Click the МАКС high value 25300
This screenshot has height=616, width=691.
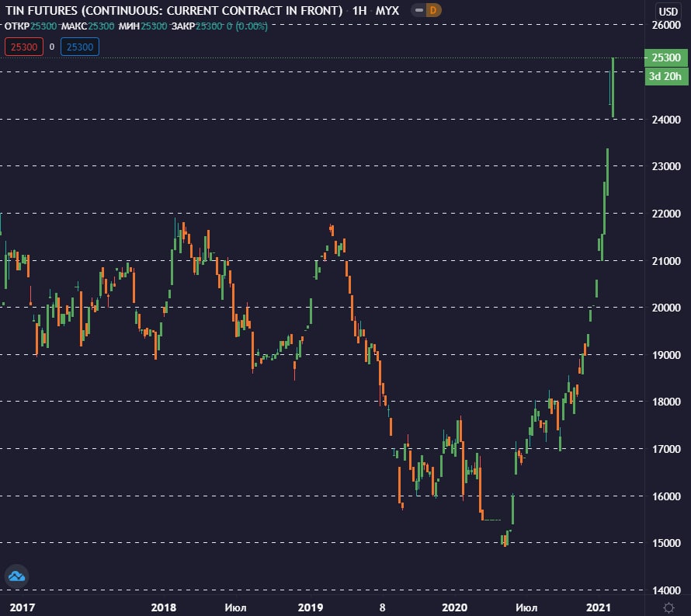(101, 26)
